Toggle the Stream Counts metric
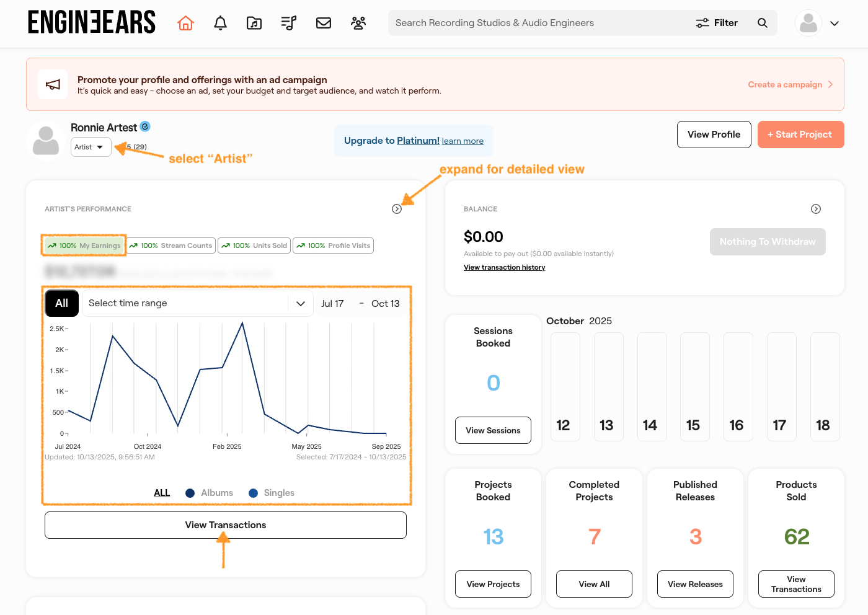 pyautogui.click(x=171, y=246)
